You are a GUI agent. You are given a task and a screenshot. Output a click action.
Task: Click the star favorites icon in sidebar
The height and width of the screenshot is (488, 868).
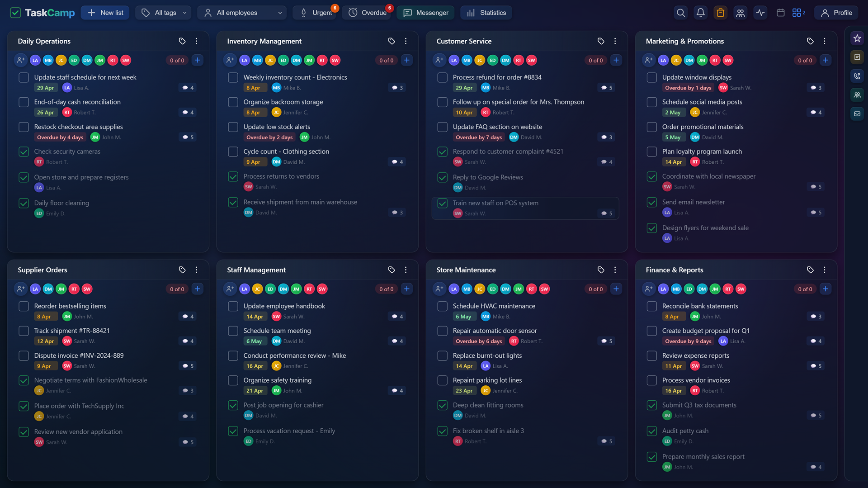pos(857,38)
